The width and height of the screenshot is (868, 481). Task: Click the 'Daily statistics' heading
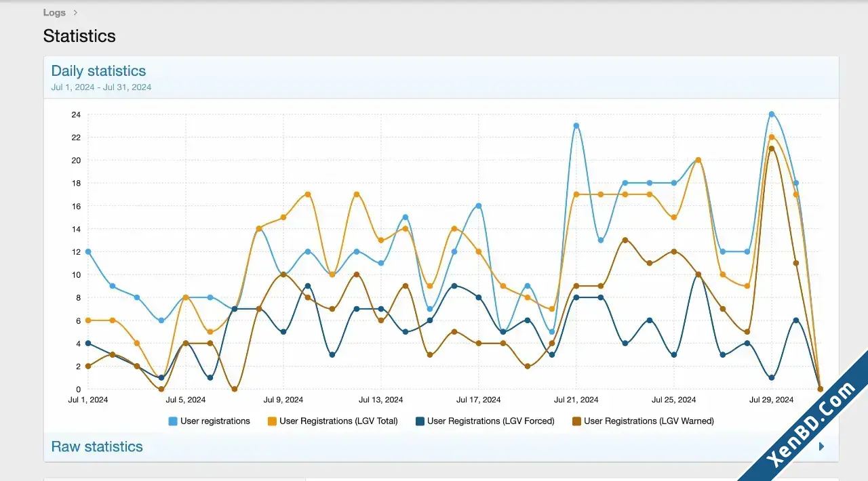click(x=98, y=70)
